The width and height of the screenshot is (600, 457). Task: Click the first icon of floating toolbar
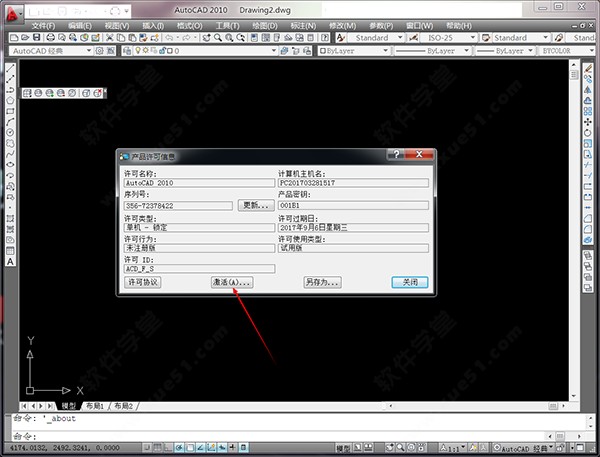tap(27, 93)
